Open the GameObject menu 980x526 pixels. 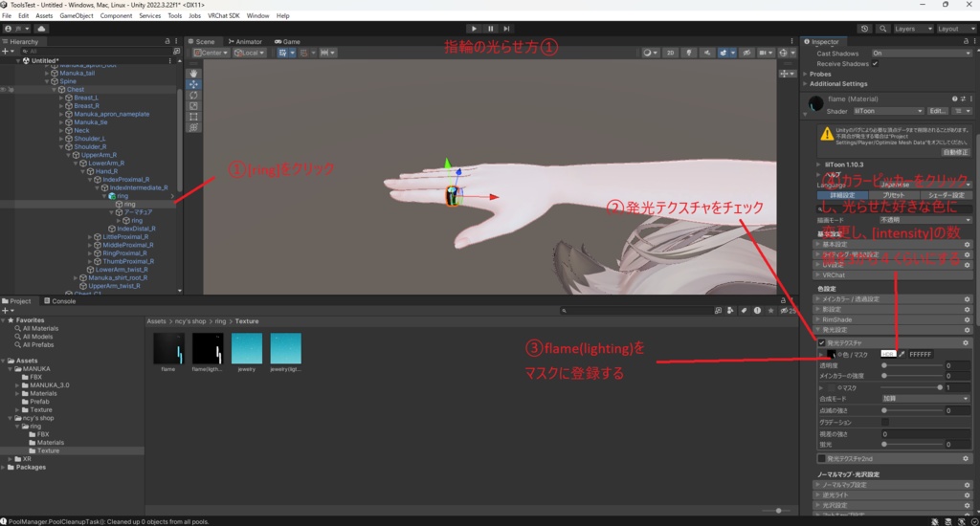tap(77, 15)
